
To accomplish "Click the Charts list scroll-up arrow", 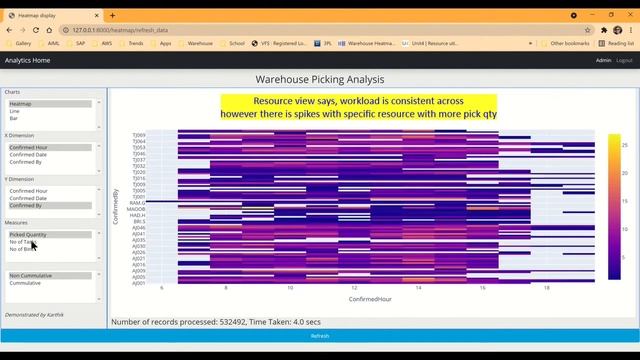I will (x=99, y=102).
